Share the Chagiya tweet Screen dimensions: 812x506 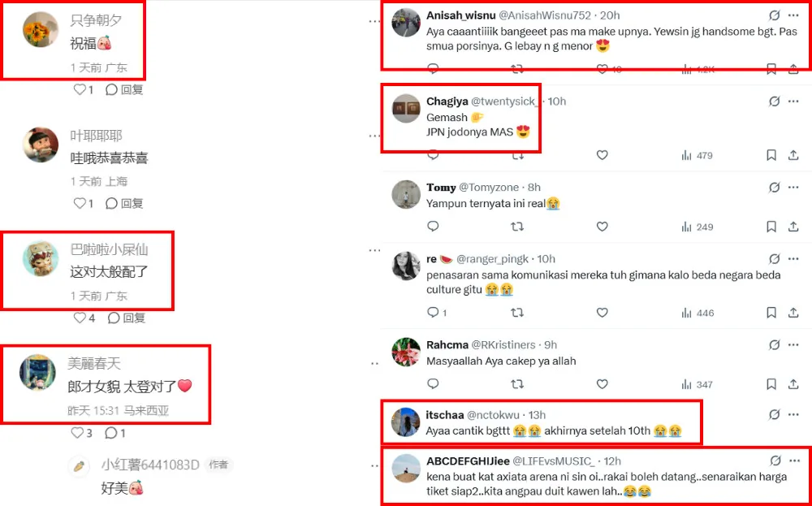point(793,155)
